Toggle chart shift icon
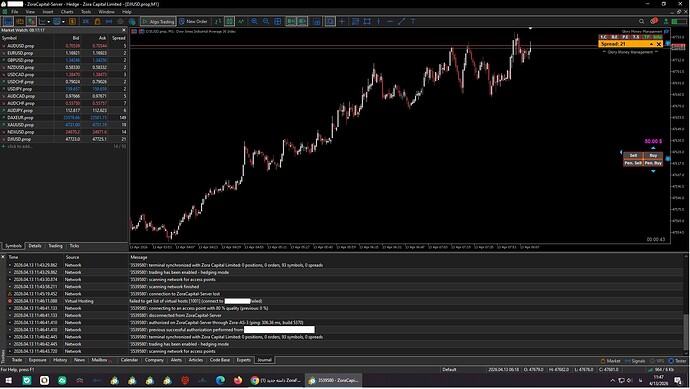Viewport: 690px width, 389px height. [302, 21]
